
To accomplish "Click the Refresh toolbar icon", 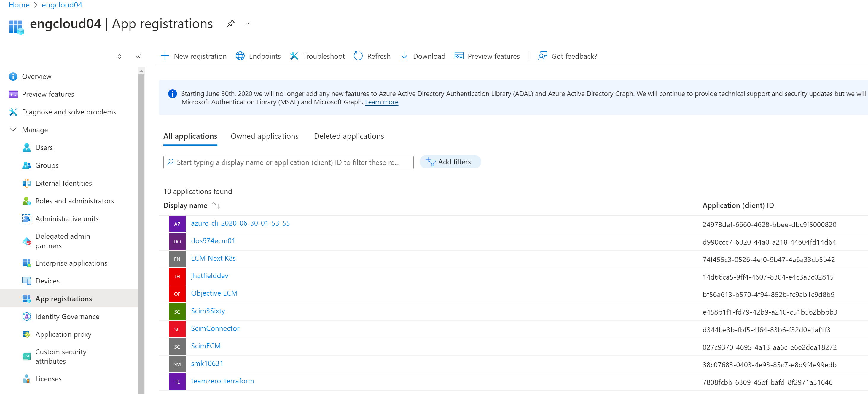I will (x=358, y=56).
